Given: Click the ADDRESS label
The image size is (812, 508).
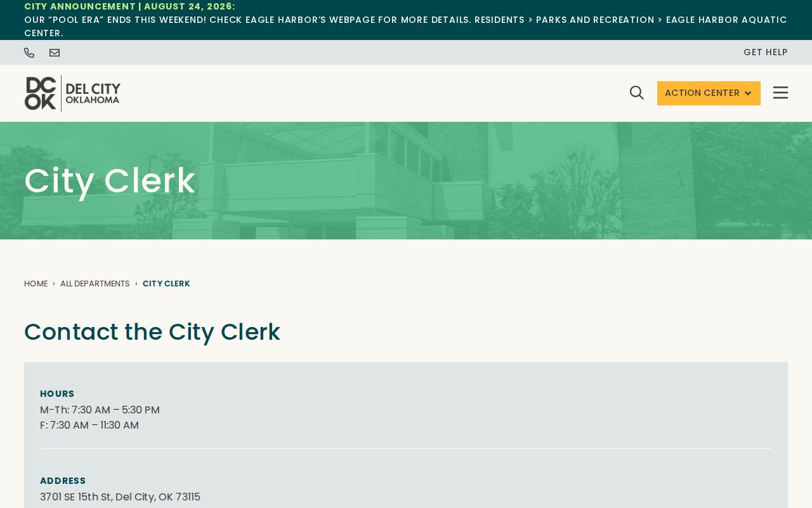Looking at the screenshot, I should 63,481.
